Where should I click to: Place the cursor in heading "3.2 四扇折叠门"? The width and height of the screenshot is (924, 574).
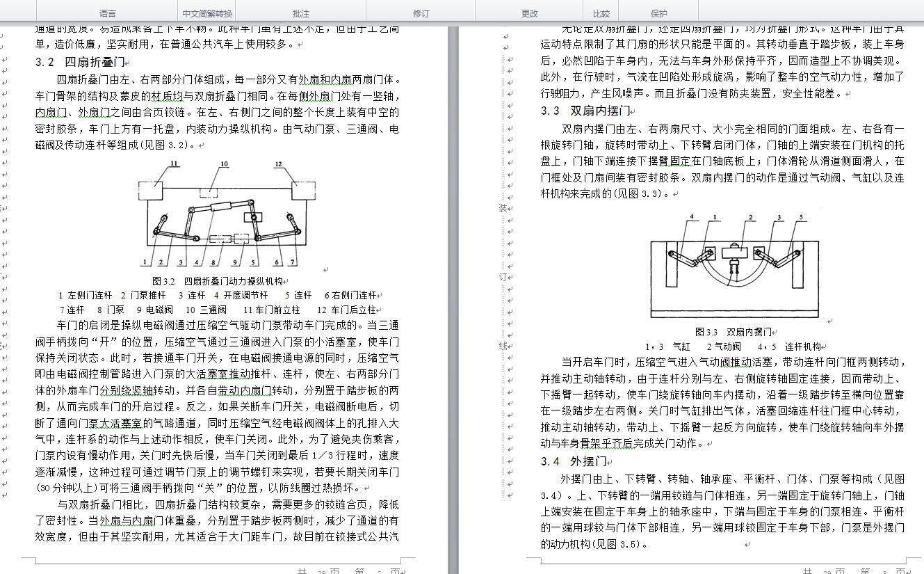click(80, 62)
